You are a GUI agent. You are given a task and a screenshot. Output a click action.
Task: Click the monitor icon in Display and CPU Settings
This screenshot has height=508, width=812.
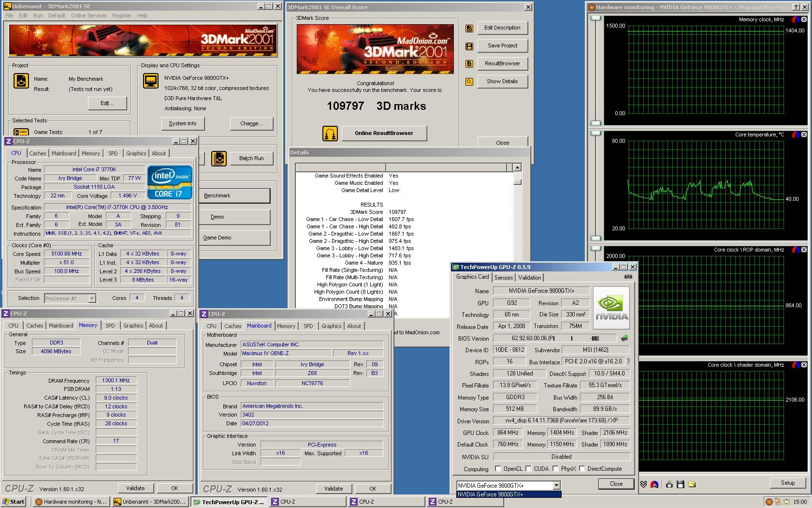(151, 81)
